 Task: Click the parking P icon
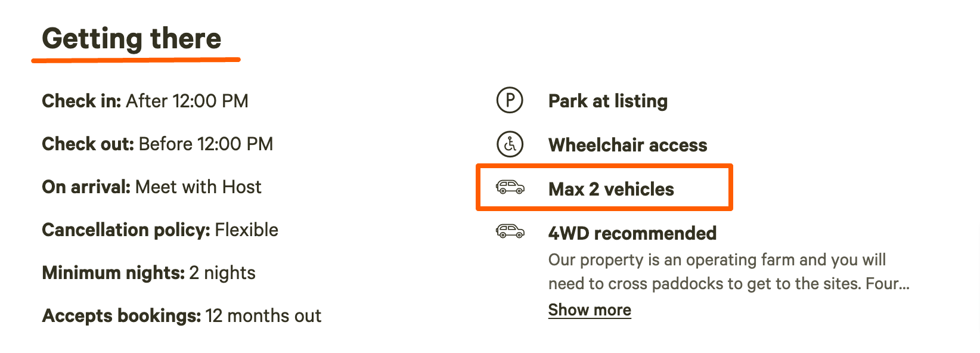pyautogui.click(x=510, y=100)
